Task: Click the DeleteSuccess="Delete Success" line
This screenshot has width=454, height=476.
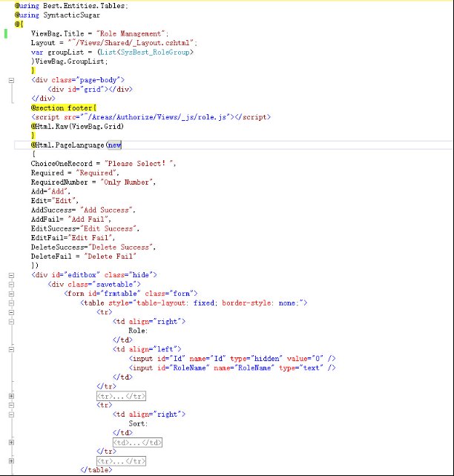Action: pos(93,247)
